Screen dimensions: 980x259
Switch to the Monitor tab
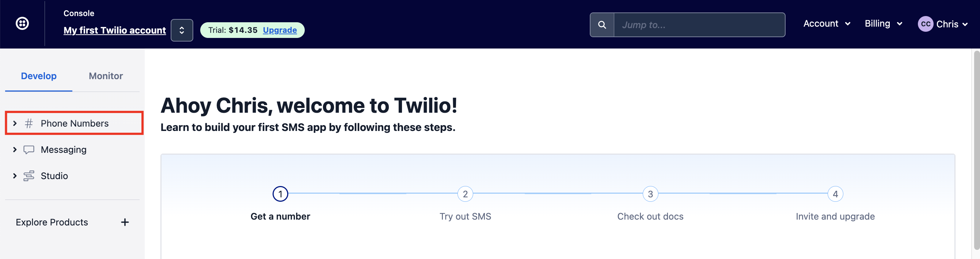pyautogui.click(x=105, y=76)
